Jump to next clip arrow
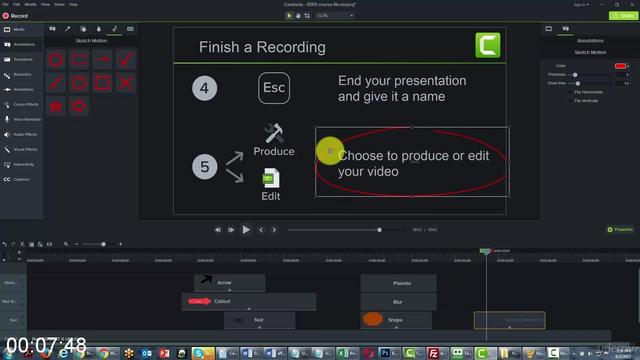The image size is (640, 360). pos(274,230)
